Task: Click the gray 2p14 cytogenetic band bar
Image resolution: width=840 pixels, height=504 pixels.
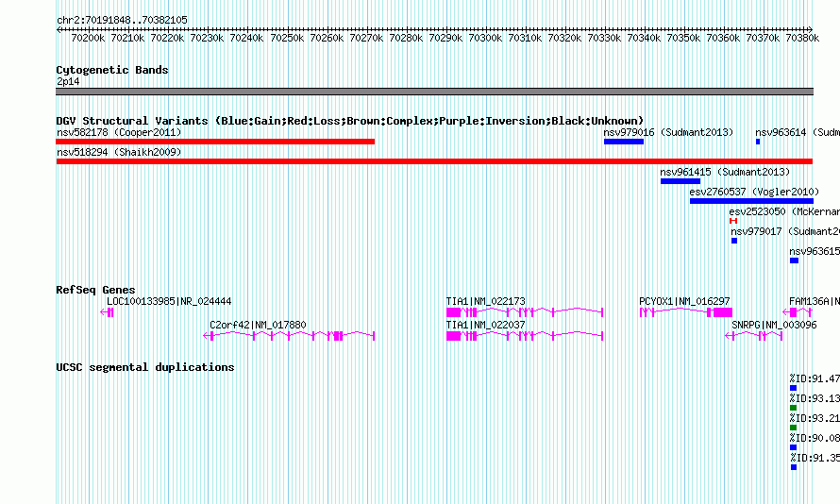Action: [434, 92]
